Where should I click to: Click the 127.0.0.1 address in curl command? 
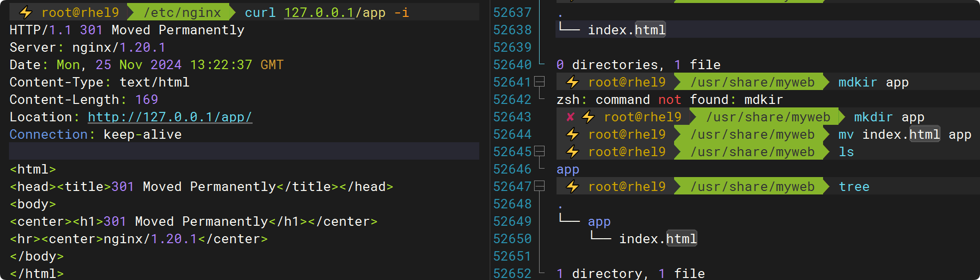[319, 12]
